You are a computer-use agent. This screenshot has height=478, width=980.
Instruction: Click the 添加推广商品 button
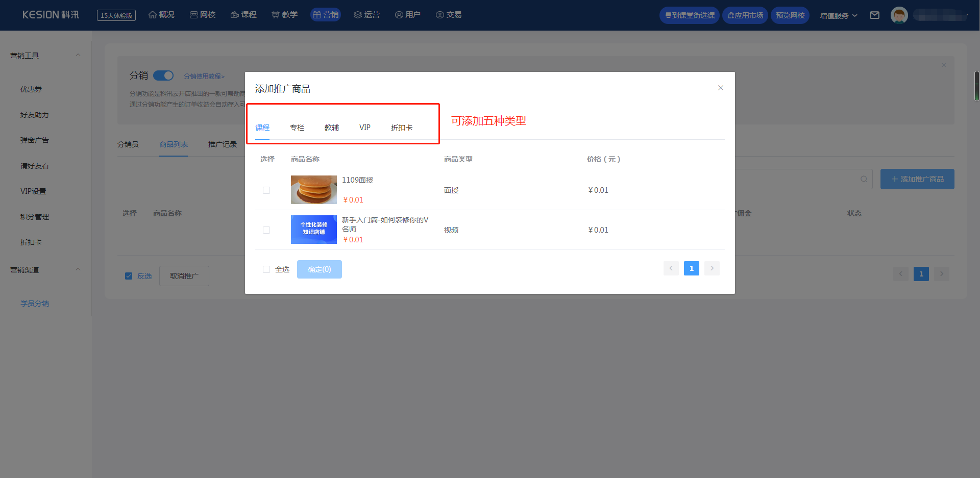(917, 179)
